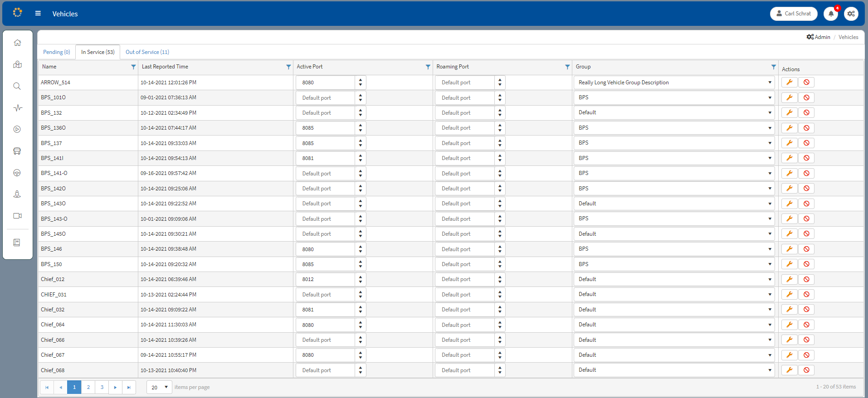
Task: Adjust Active Port stepper for BPS_137
Action: 361,143
